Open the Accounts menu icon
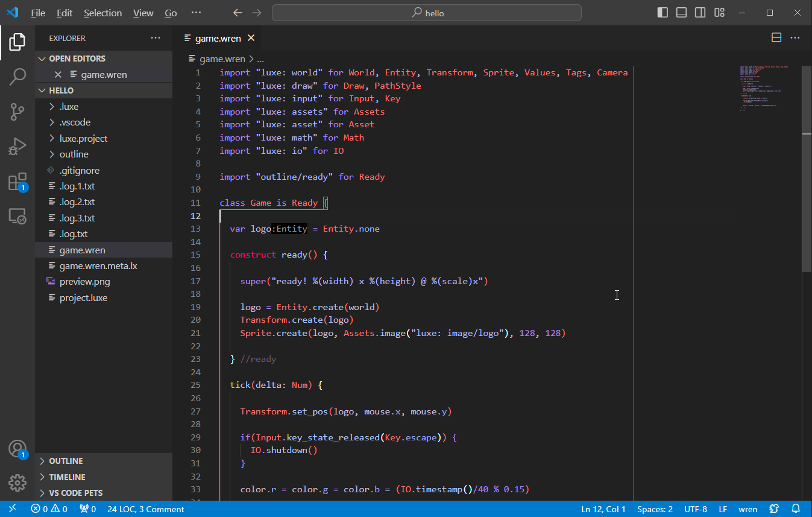The width and height of the screenshot is (812, 517). click(x=17, y=449)
